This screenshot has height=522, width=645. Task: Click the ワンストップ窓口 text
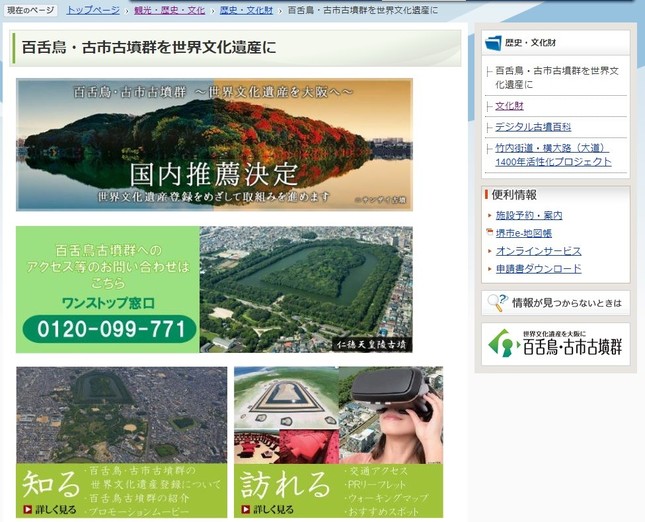109,303
